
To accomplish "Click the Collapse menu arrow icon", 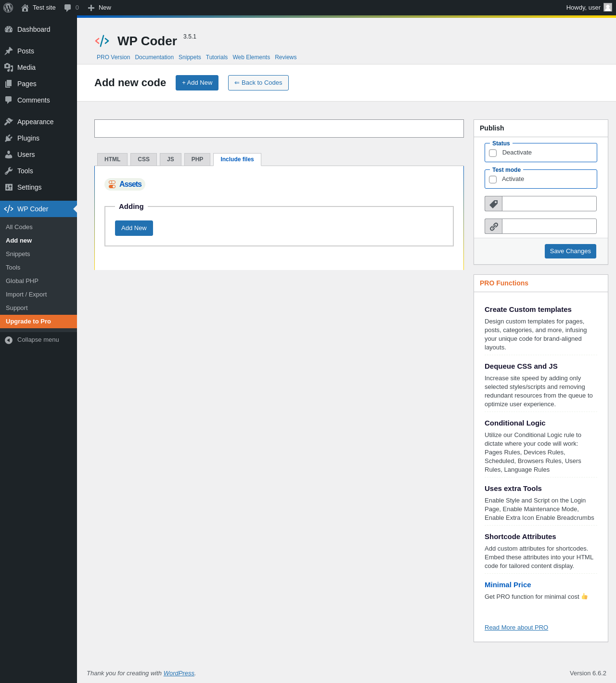I will [x=9, y=340].
